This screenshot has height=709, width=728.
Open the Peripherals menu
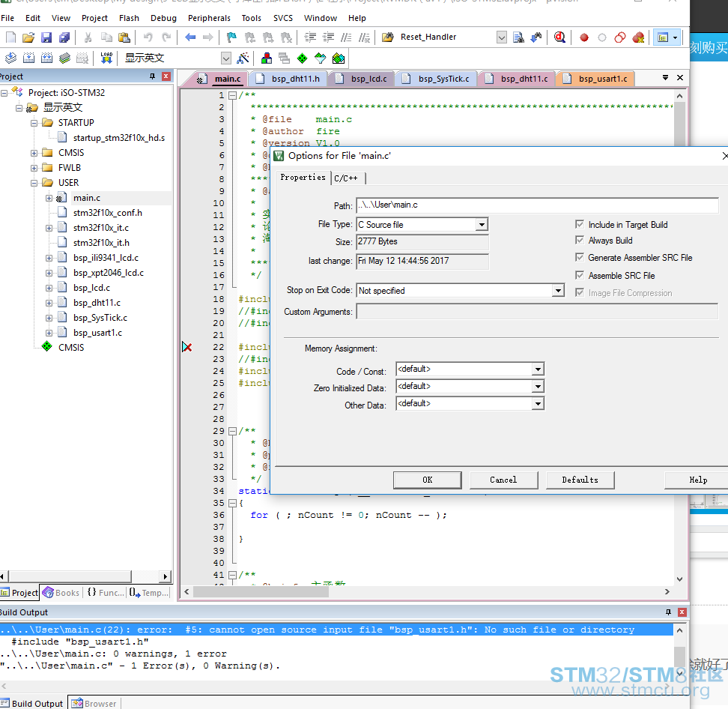coord(209,18)
